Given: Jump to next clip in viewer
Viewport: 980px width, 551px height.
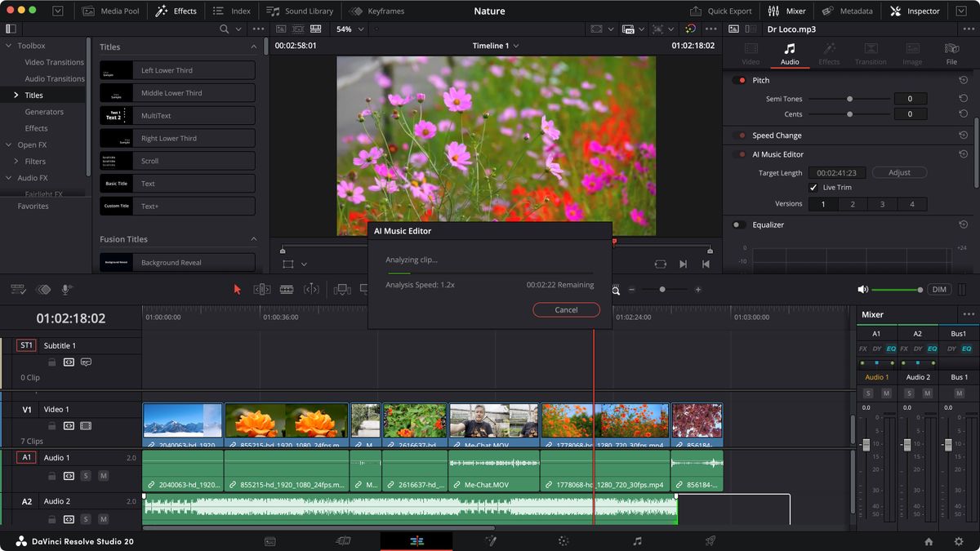Looking at the screenshot, I should pyautogui.click(x=683, y=264).
